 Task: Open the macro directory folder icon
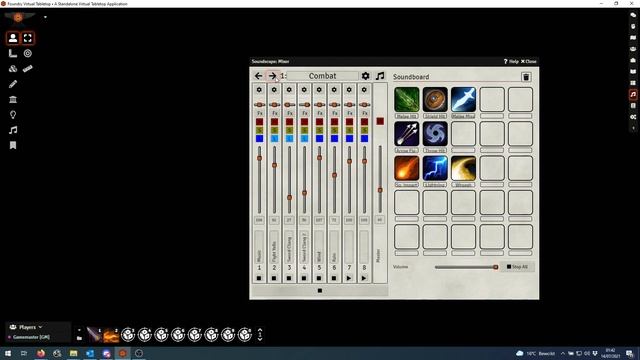(79, 338)
